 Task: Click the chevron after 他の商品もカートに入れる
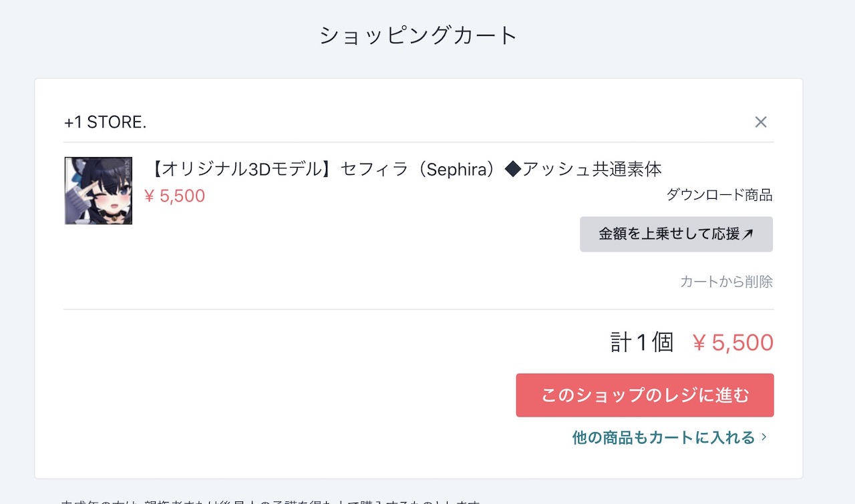(764, 438)
